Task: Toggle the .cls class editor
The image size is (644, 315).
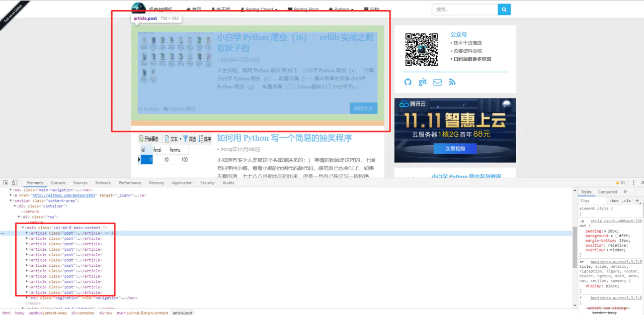Action: 626,201
